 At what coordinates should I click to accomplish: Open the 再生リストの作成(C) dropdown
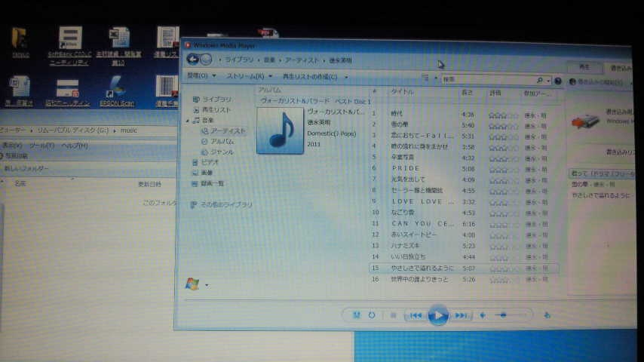pos(315,76)
